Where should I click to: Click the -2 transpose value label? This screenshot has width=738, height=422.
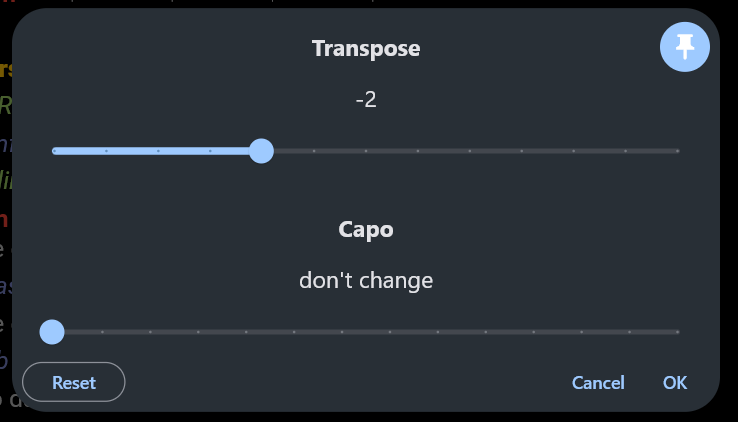coord(366,99)
